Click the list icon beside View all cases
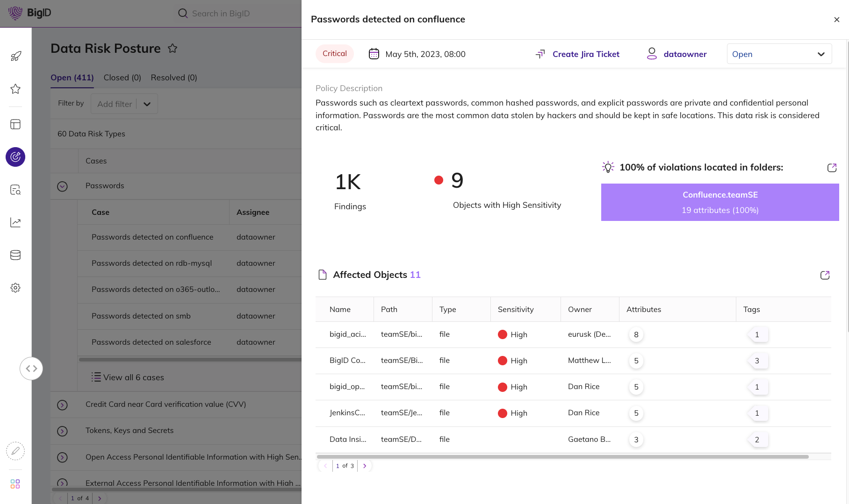Viewport: 849px width, 504px height. tap(96, 377)
